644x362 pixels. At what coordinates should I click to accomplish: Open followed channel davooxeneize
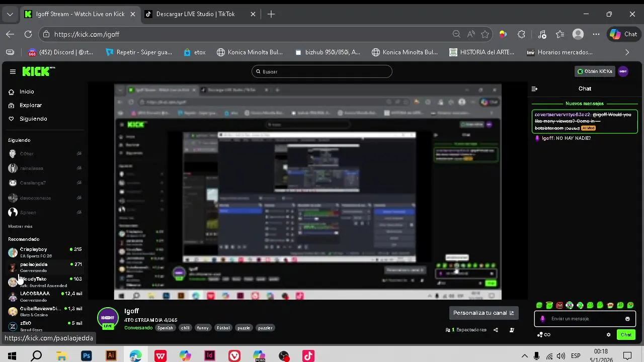(x=44, y=198)
